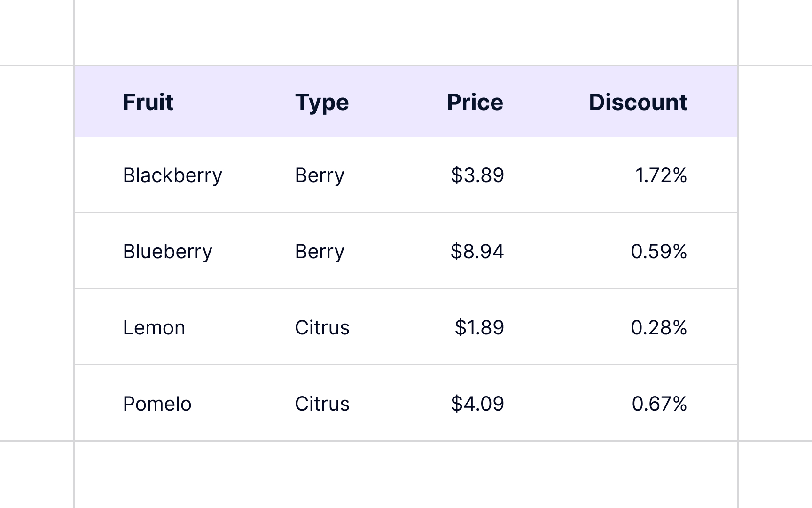This screenshot has width=812, height=508.
Task: Click the Fruit column header
Action: (148, 102)
